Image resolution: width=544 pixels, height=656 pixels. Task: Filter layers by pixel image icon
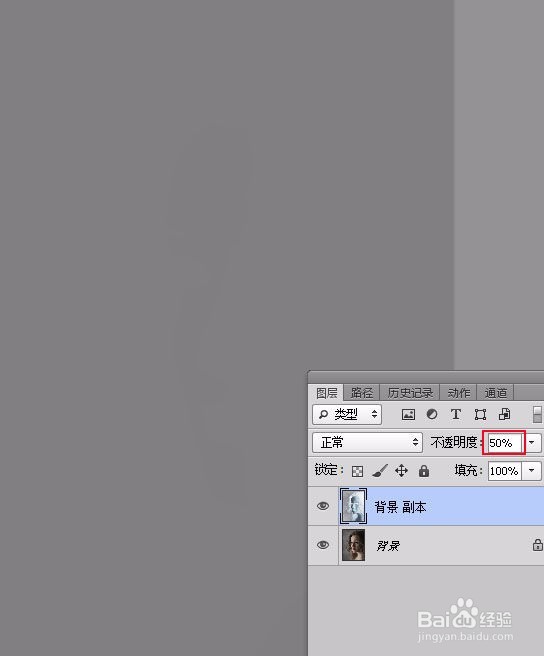click(408, 414)
